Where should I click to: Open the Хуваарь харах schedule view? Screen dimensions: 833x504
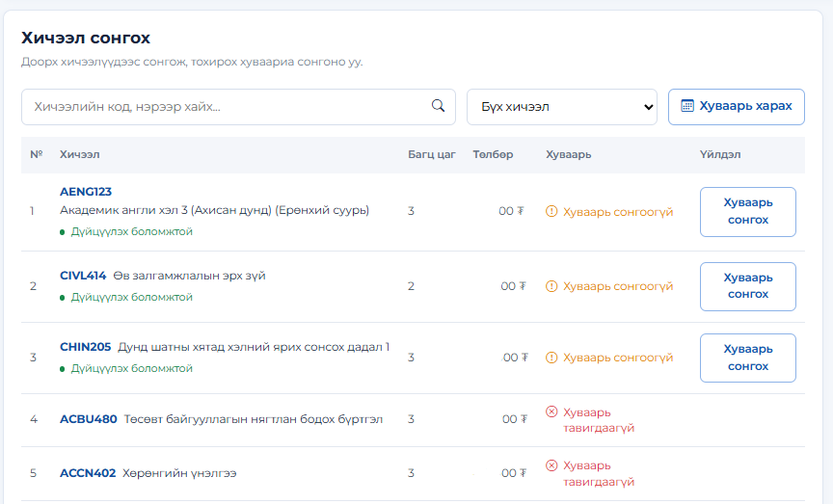point(737,107)
